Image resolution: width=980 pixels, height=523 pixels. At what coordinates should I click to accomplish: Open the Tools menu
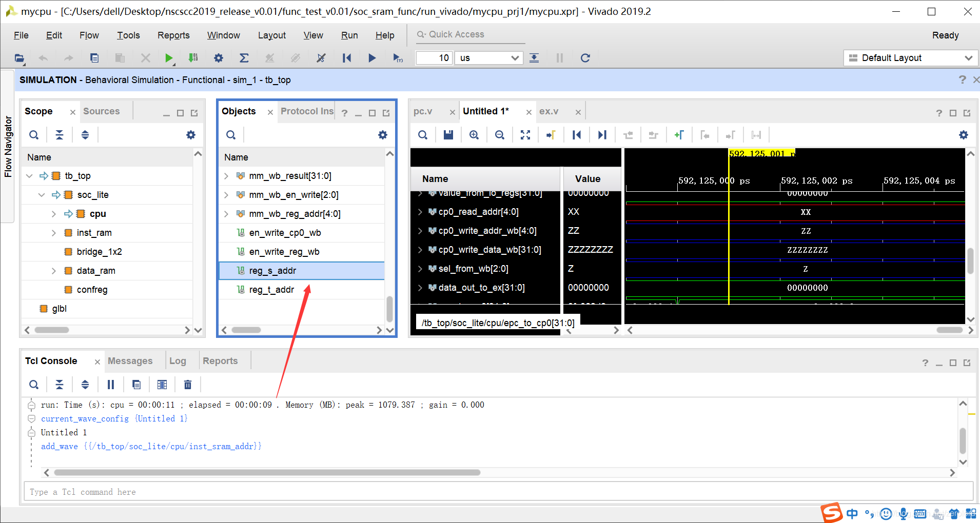128,35
